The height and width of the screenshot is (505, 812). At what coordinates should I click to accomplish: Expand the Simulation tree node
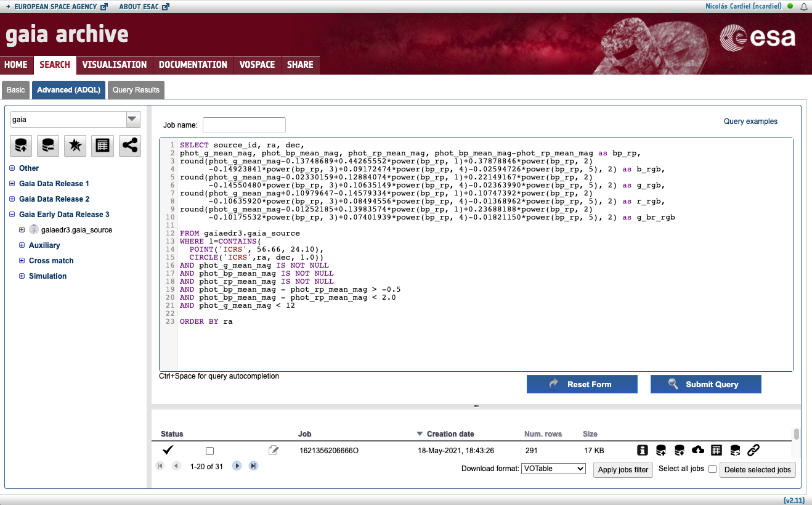22,276
